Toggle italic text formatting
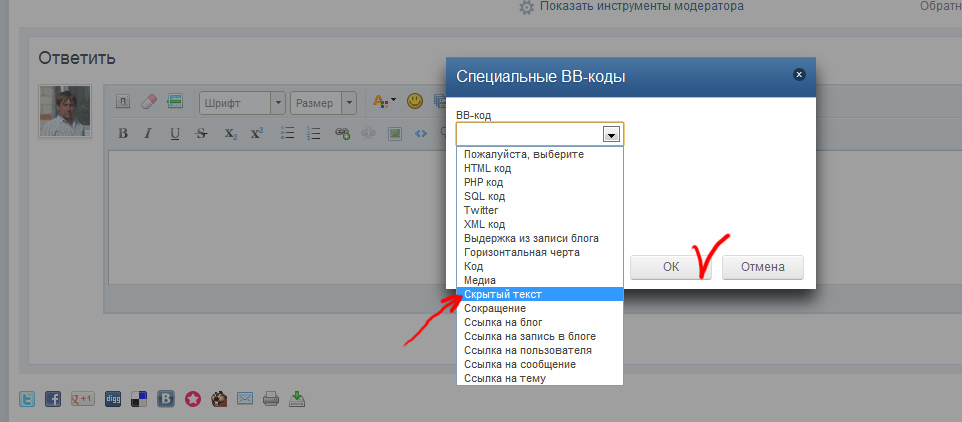This screenshot has width=962, height=422. click(148, 133)
